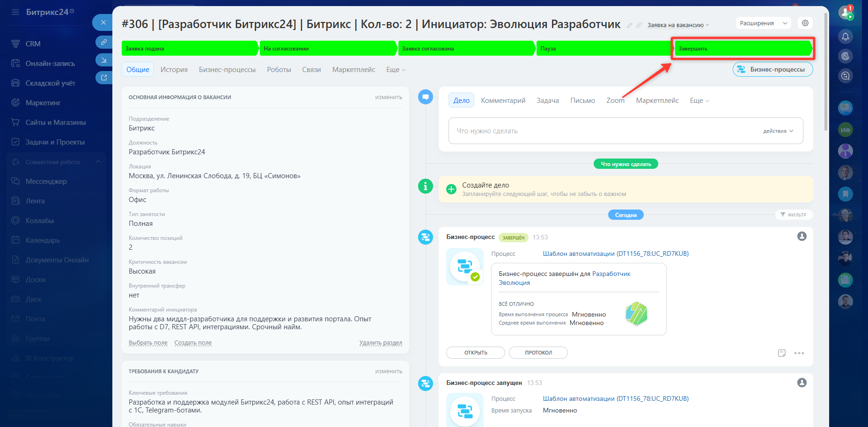Set the stage to Заявка согласована
The width and height of the screenshot is (868, 427).
(x=467, y=48)
